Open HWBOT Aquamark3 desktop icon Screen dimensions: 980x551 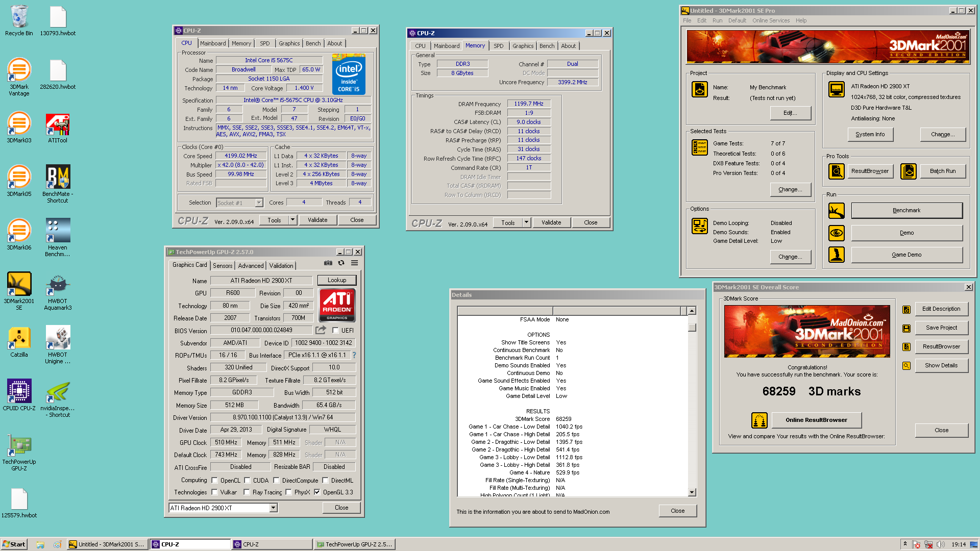click(58, 291)
